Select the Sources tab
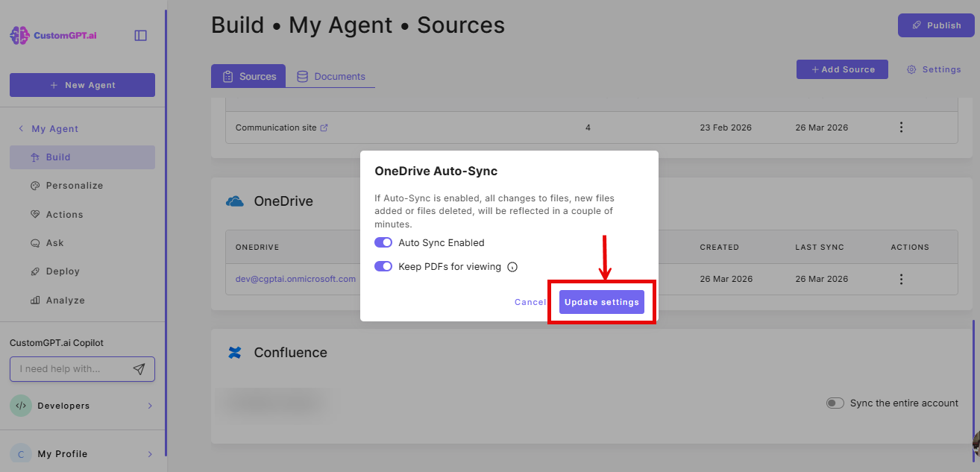 (x=248, y=75)
